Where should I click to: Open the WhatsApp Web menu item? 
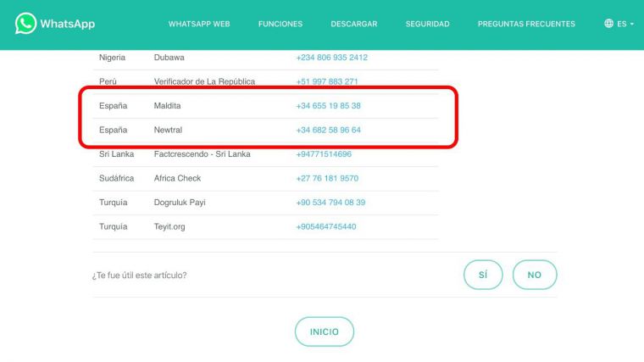[x=199, y=24]
